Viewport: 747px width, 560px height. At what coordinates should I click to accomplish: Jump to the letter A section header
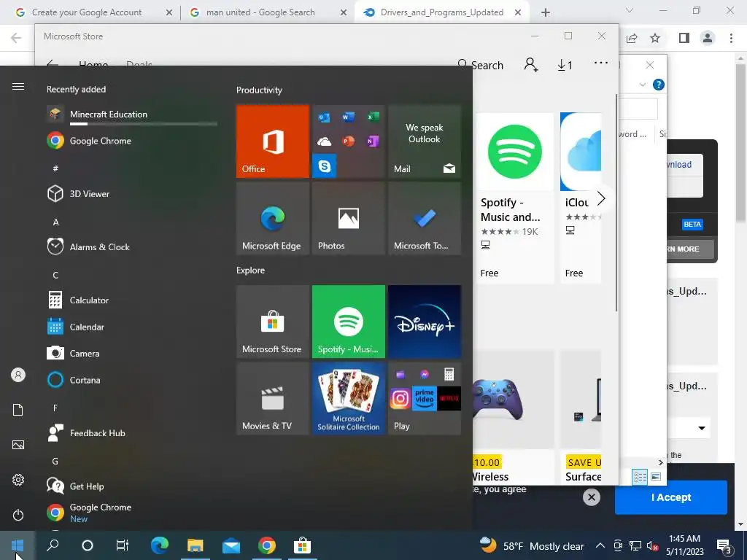pyautogui.click(x=55, y=222)
